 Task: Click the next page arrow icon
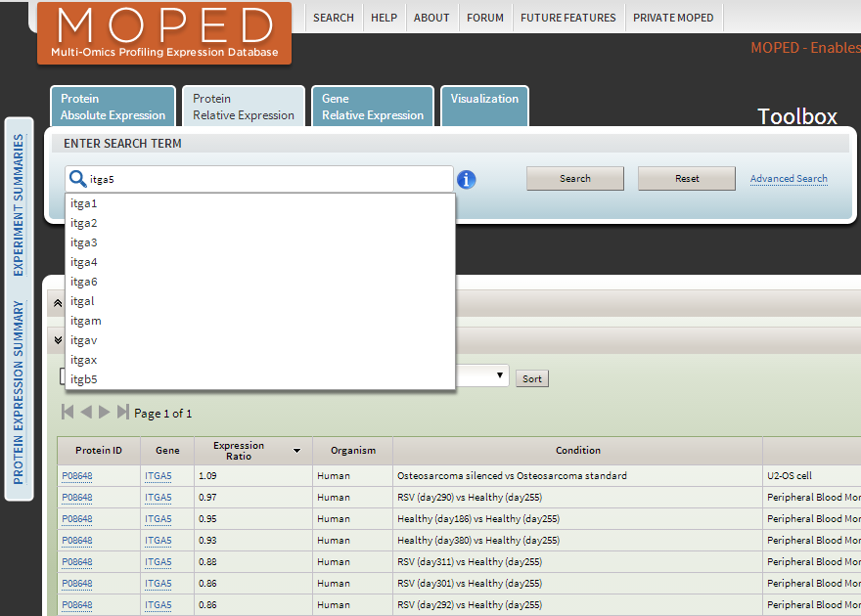coord(104,412)
